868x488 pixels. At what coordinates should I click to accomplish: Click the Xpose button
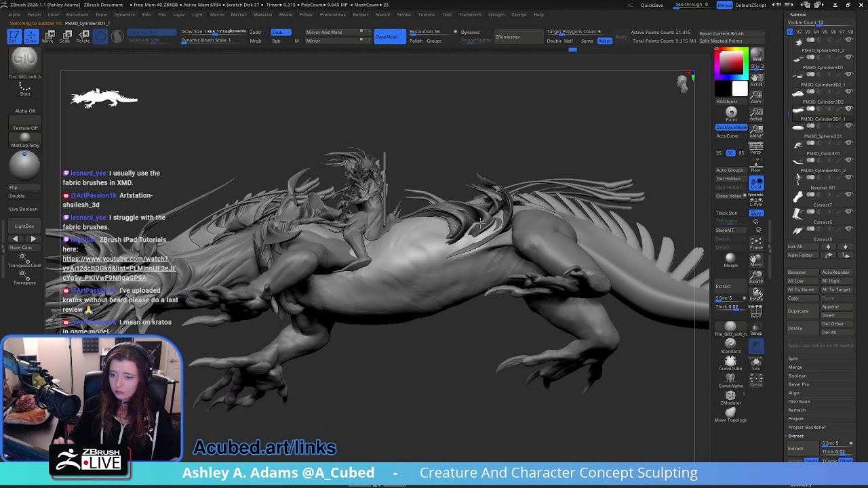click(756, 380)
